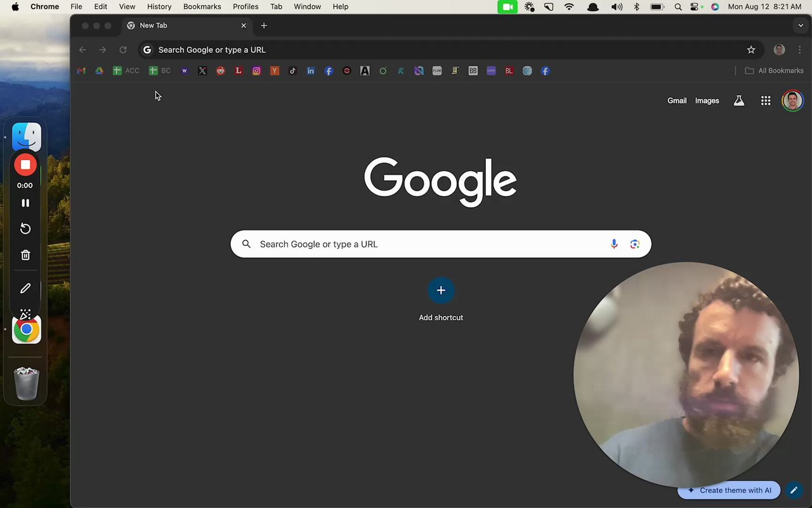This screenshot has height=508, width=812.
Task: Open the ACC spreadsheet bookmark
Action: pos(126,71)
